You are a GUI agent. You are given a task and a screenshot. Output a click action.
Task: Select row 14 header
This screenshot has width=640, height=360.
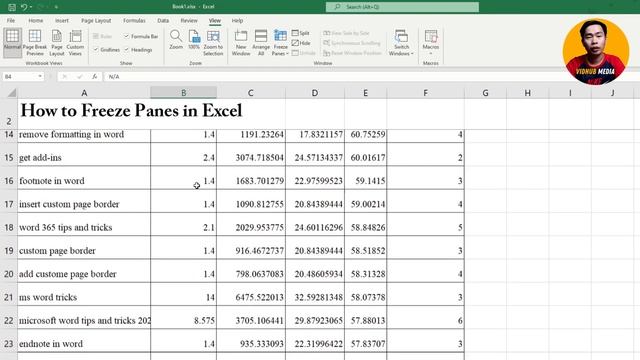pos(9,135)
